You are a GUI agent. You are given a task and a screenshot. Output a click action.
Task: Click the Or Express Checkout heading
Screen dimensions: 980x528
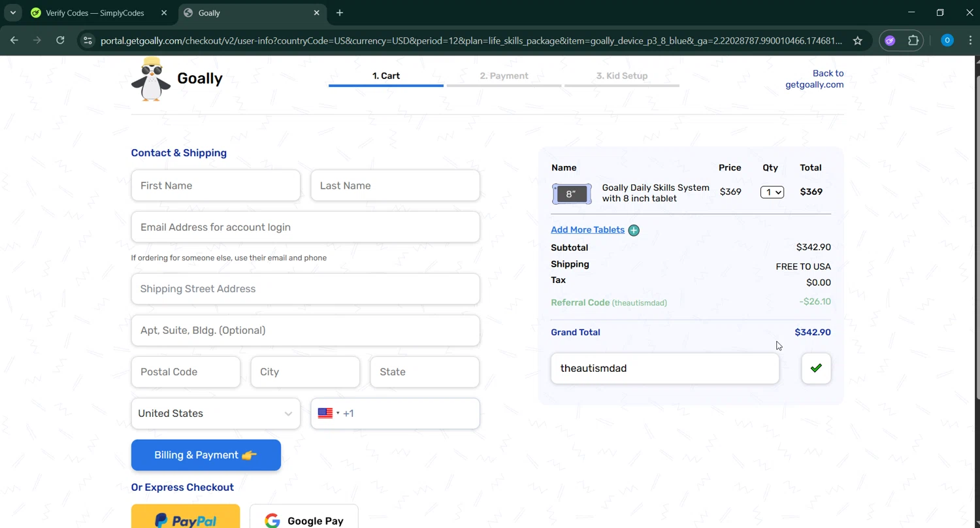point(182,487)
